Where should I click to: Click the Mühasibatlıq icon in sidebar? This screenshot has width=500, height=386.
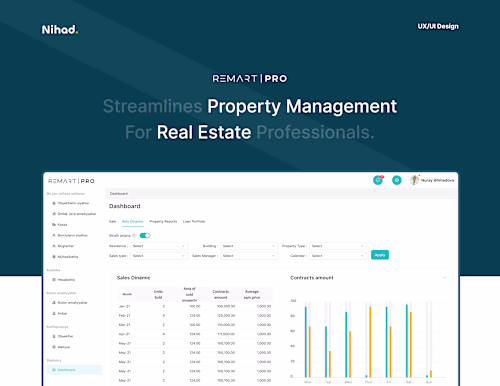pyautogui.click(x=54, y=257)
